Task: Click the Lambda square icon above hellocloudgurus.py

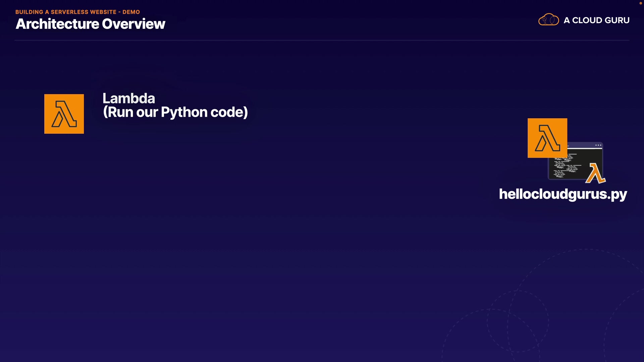Action: click(547, 138)
